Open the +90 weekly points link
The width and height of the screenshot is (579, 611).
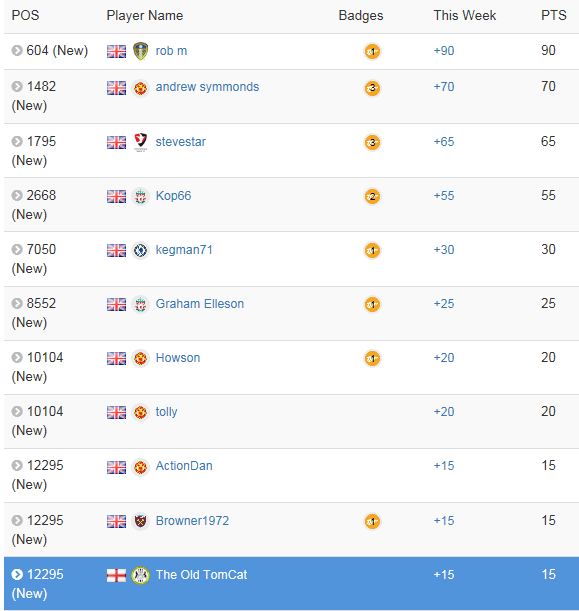click(444, 51)
